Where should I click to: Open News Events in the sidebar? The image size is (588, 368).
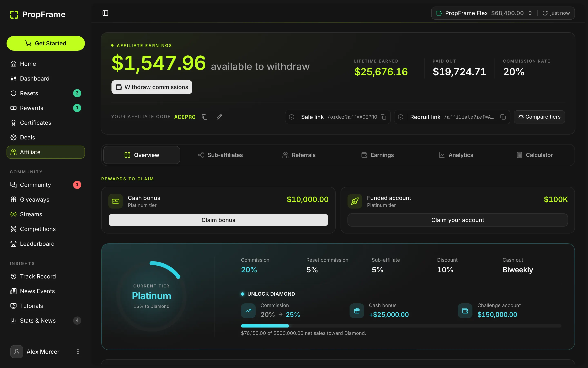click(46, 291)
